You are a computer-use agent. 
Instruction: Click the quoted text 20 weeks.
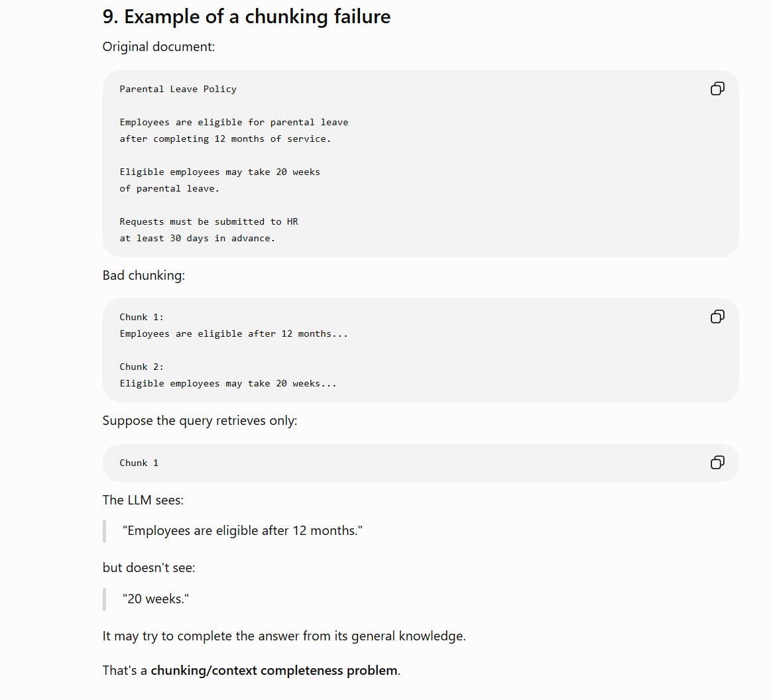tap(156, 599)
